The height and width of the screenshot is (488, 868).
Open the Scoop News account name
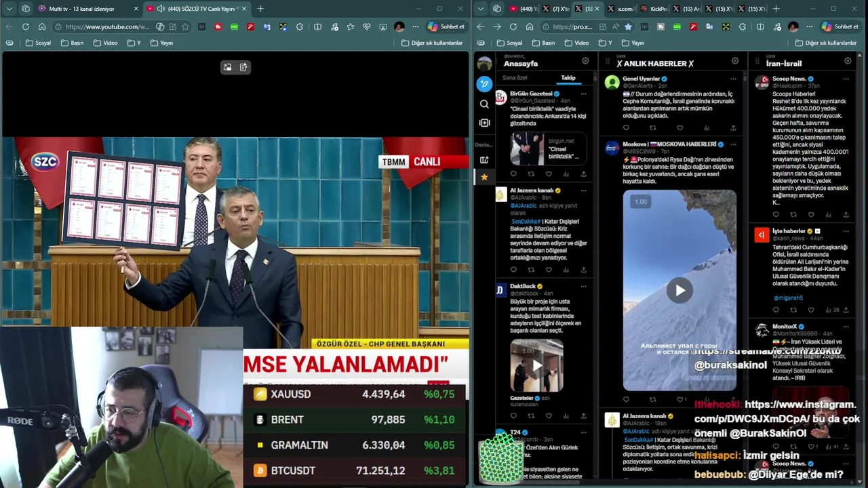(x=789, y=79)
